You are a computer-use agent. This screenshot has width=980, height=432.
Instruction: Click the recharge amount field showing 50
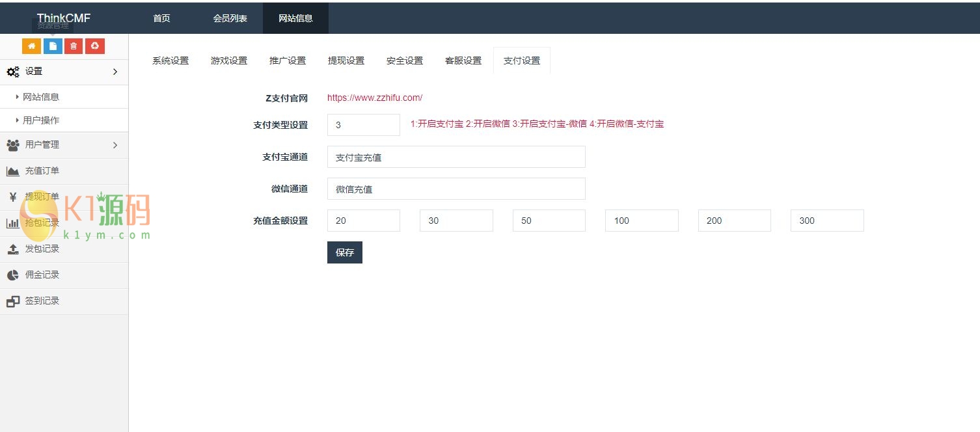tap(549, 221)
